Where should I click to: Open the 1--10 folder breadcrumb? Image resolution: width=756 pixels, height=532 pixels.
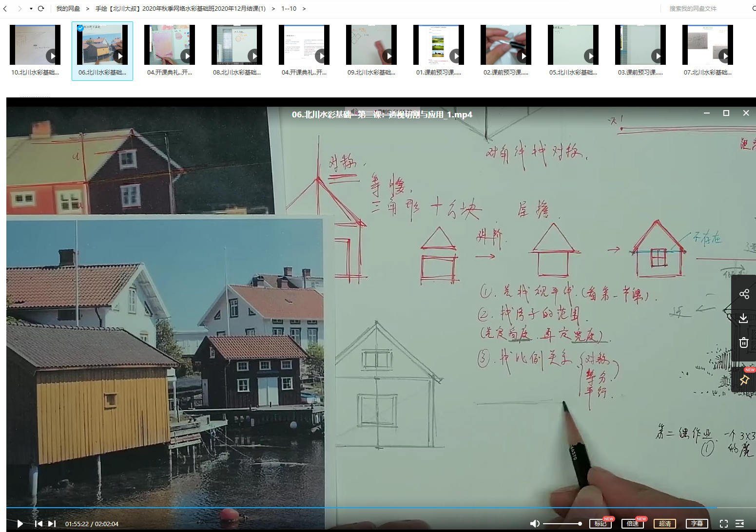coord(289,9)
